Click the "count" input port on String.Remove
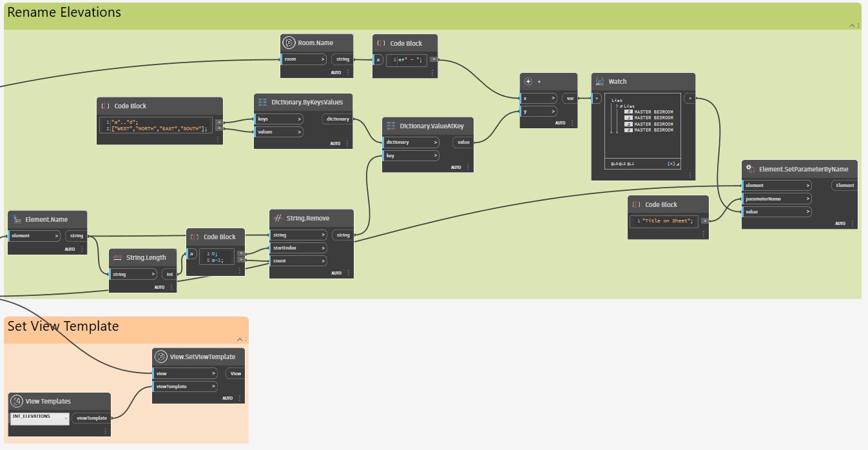Image resolution: width=868 pixels, height=450 pixels. [298, 260]
